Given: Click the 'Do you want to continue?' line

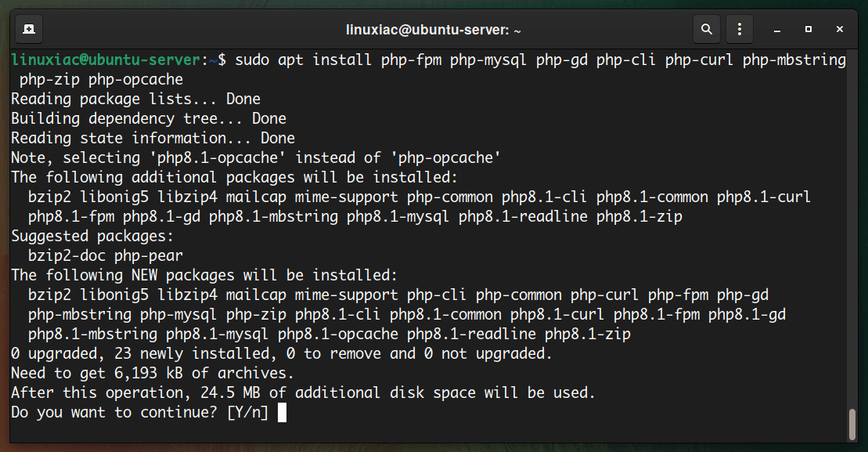Looking at the screenshot, I should pyautogui.click(x=139, y=413).
